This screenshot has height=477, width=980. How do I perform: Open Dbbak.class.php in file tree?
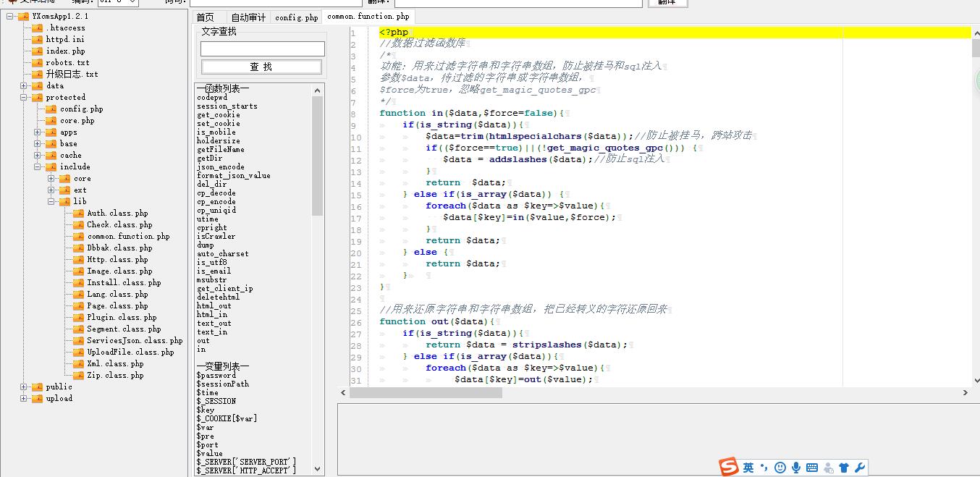119,248
